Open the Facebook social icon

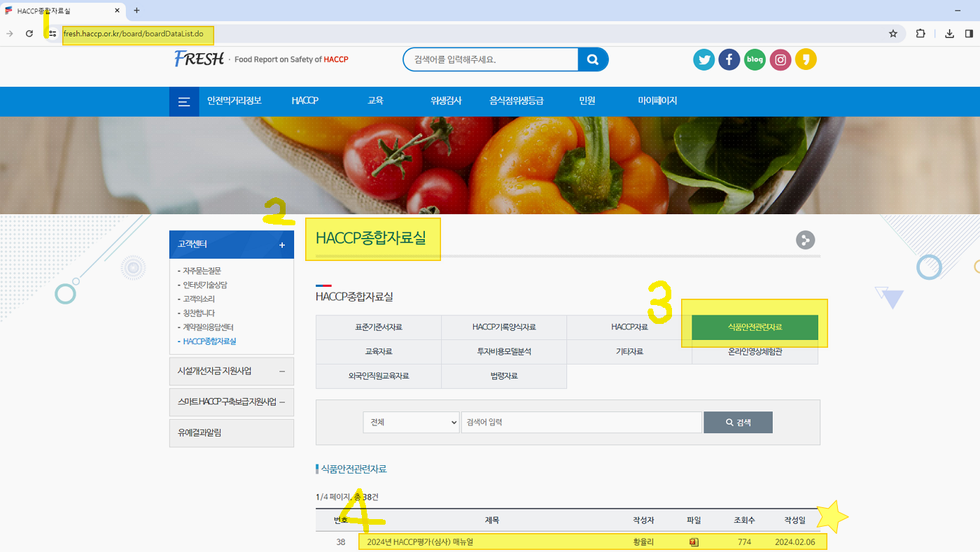tap(729, 59)
